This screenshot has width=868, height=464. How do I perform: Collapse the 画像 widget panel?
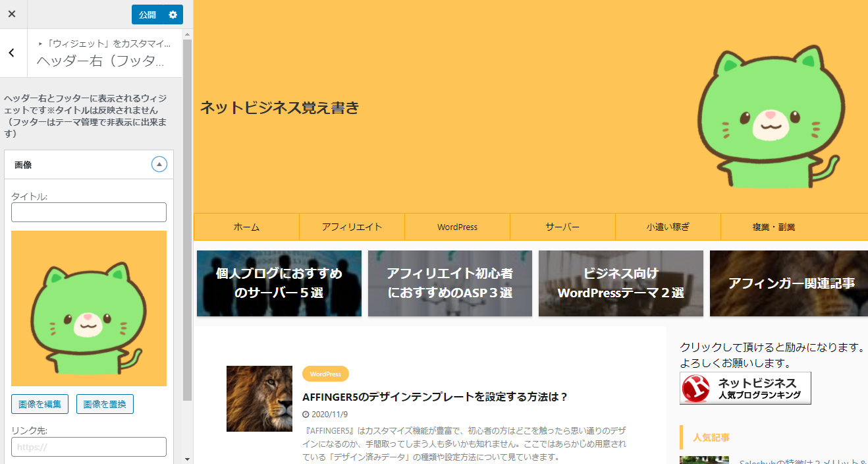159,164
